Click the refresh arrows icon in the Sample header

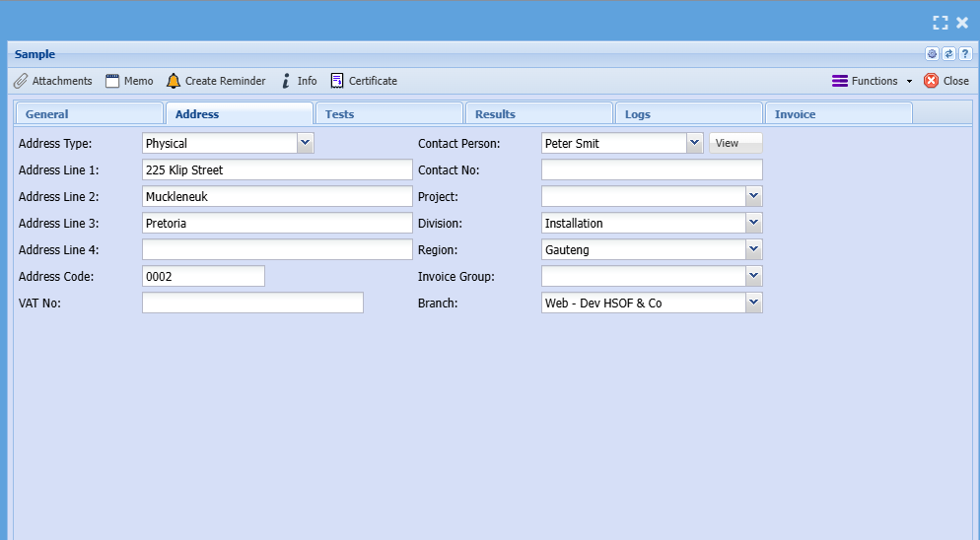pyautogui.click(x=948, y=54)
